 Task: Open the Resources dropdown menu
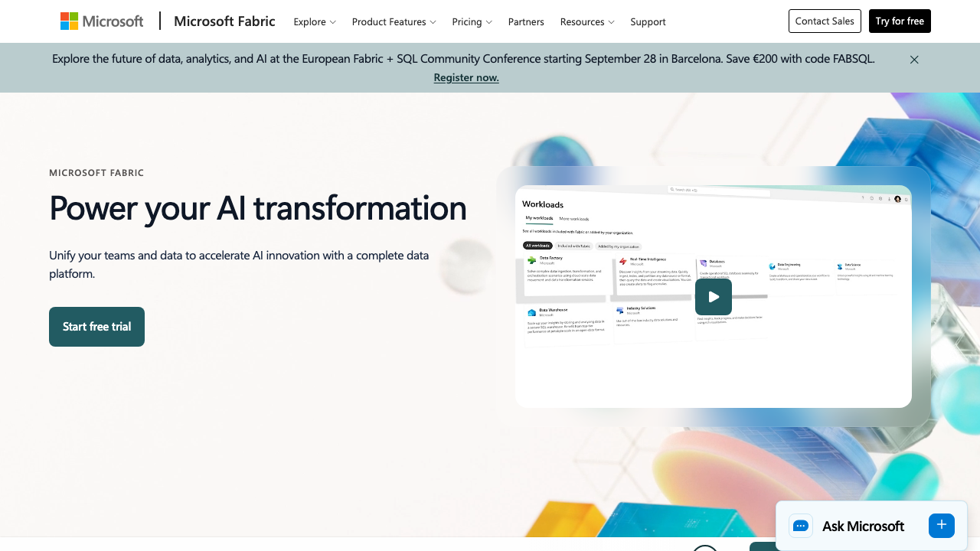[x=587, y=21]
